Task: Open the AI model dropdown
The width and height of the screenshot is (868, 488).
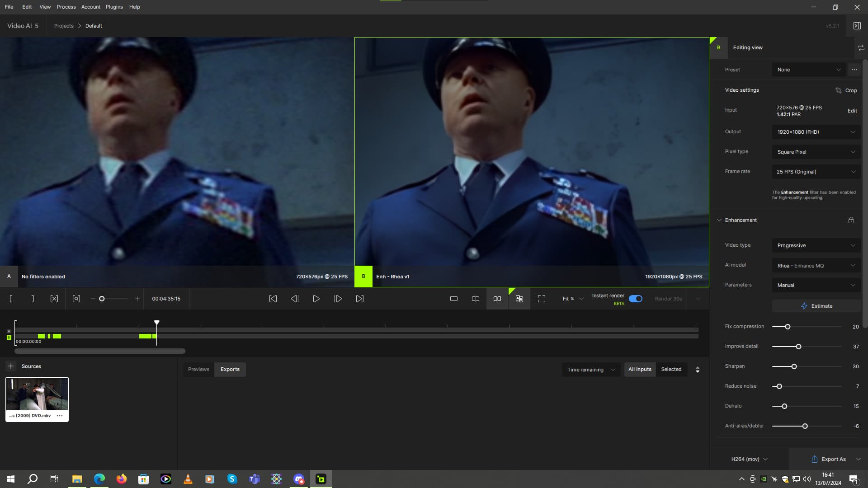Action: 816,266
